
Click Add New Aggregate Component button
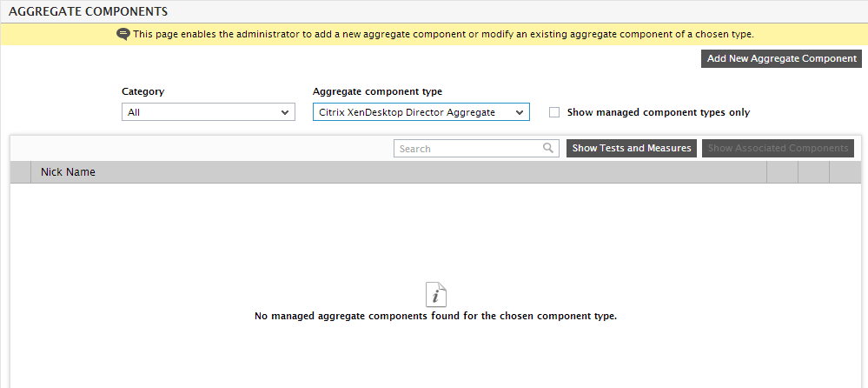pyautogui.click(x=781, y=59)
